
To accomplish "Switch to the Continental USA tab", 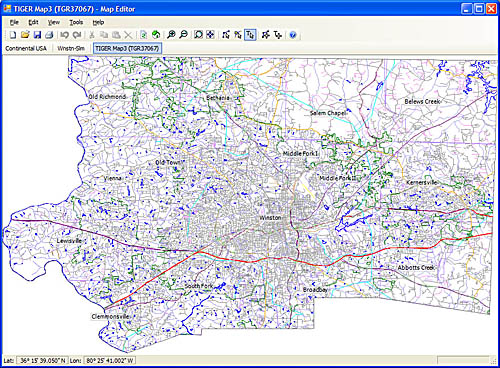I will click(26, 48).
